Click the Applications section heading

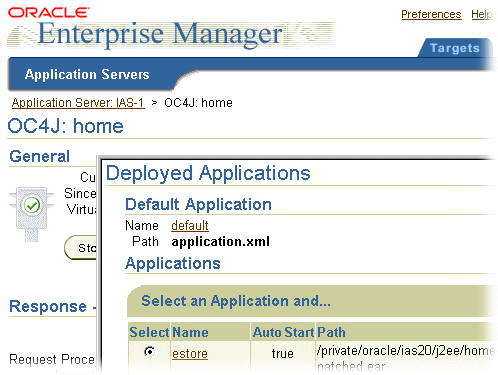(x=173, y=263)
